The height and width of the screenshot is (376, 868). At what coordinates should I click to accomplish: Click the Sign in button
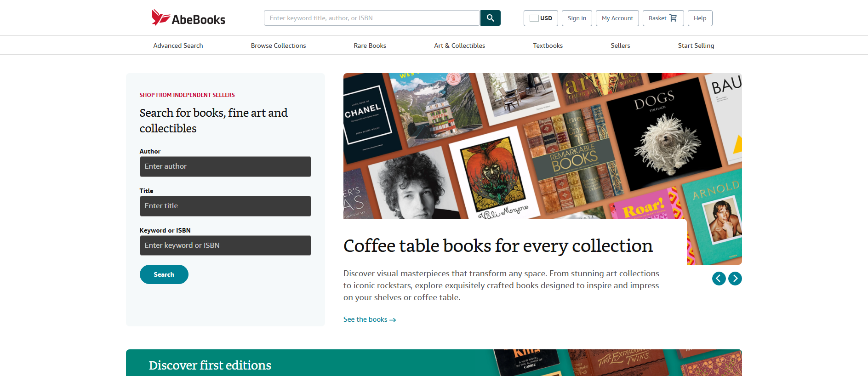[x=577, y=18]
